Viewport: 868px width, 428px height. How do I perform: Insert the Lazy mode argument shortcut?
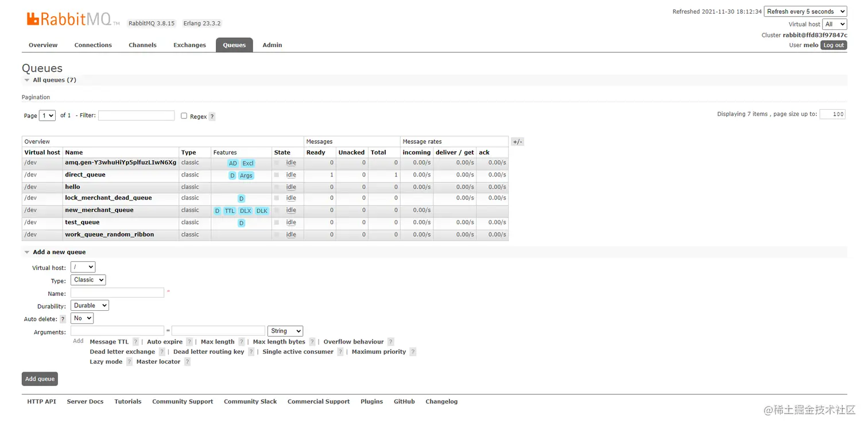[106, 362]
